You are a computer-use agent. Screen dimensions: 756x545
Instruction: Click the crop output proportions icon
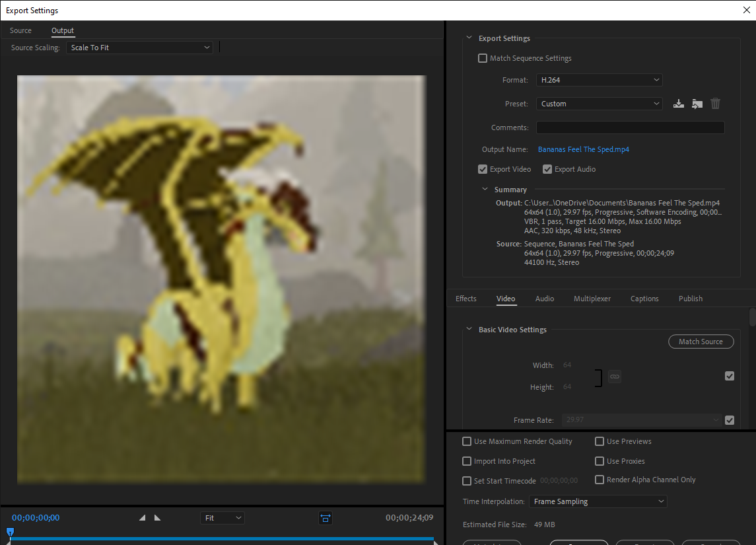click(325, 518)
